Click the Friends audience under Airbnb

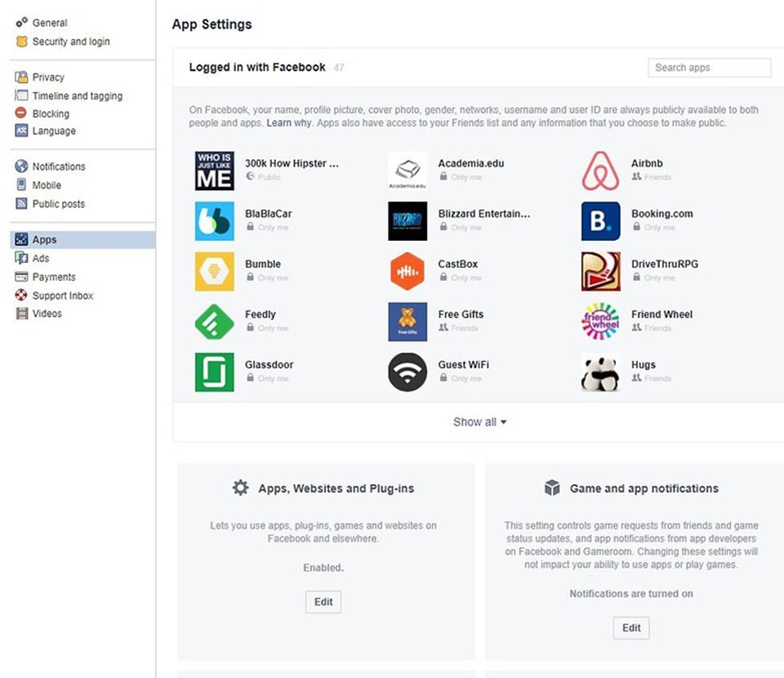point(652,177)
